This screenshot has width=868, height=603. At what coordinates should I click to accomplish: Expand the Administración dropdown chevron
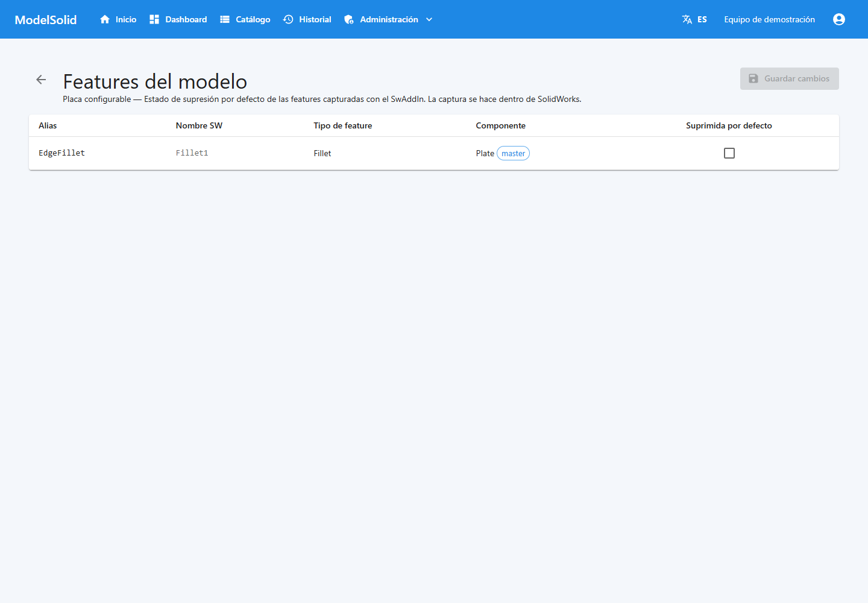coord(429,19)
